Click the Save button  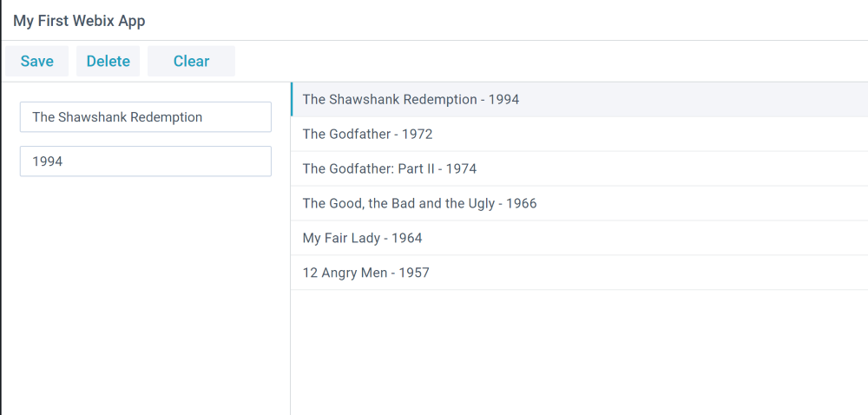pyautogui.click(x=36, y=61)
